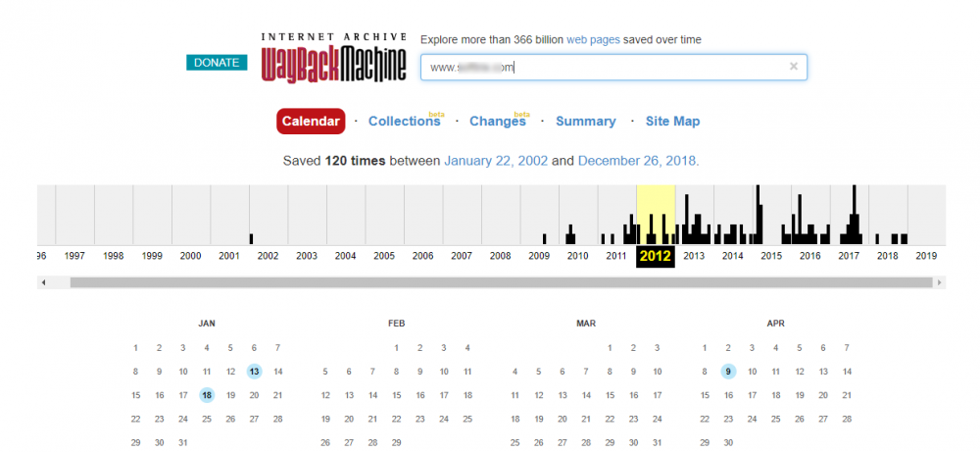This screenshot has height=452, width=980.
Task: Open the January 18 snapshot
Action: pyautogui.click(x=207, y=395)
